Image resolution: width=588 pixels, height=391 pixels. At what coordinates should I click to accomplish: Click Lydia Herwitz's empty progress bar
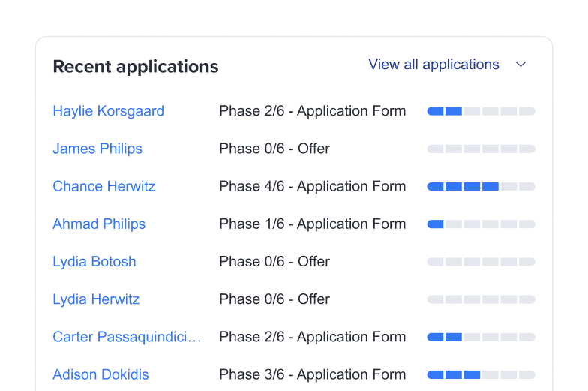coord(481,299)
